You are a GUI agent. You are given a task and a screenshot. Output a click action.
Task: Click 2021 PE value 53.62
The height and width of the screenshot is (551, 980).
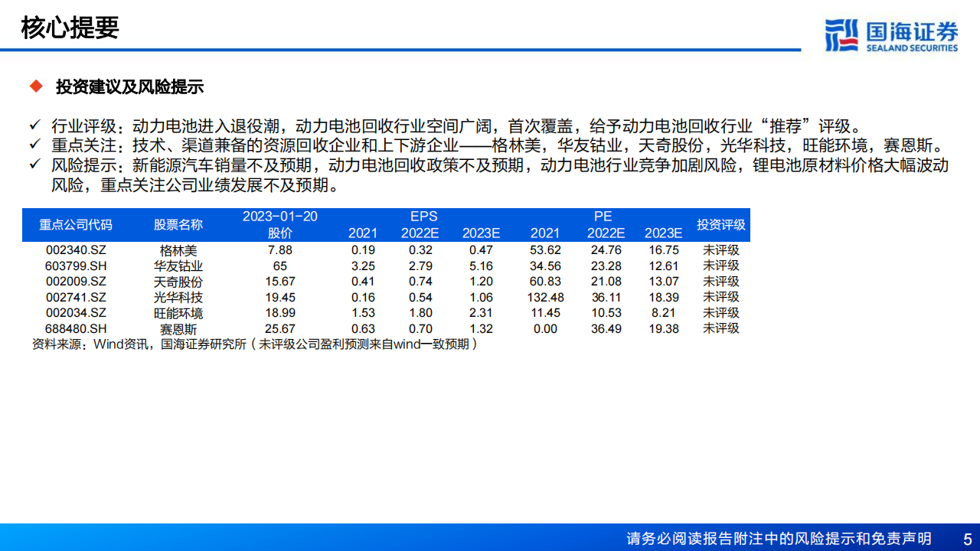[545, 250]
